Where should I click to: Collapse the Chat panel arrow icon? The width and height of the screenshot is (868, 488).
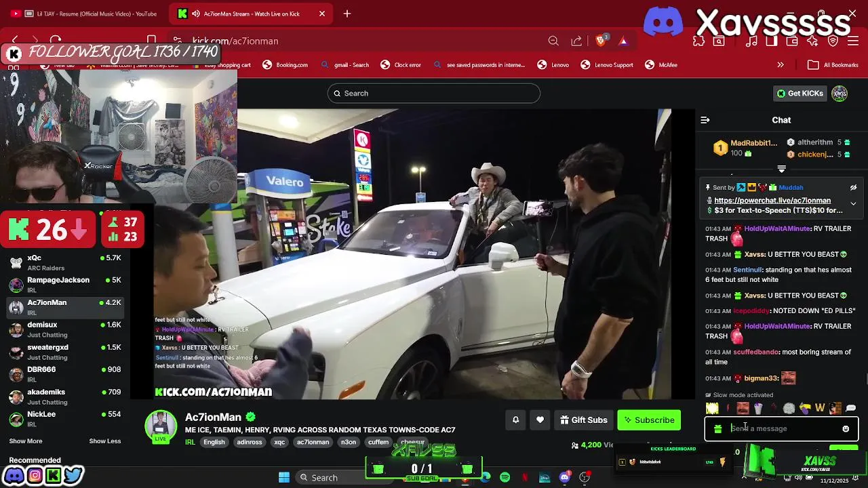[705, 120]
